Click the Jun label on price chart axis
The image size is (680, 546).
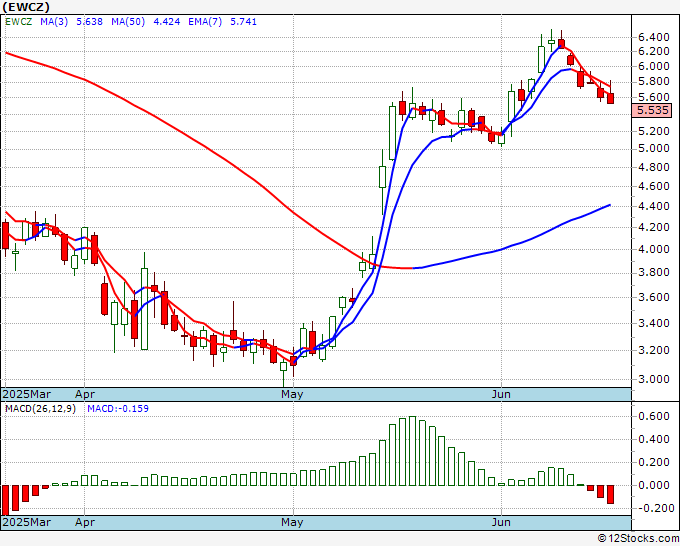(x=501, y=394)
